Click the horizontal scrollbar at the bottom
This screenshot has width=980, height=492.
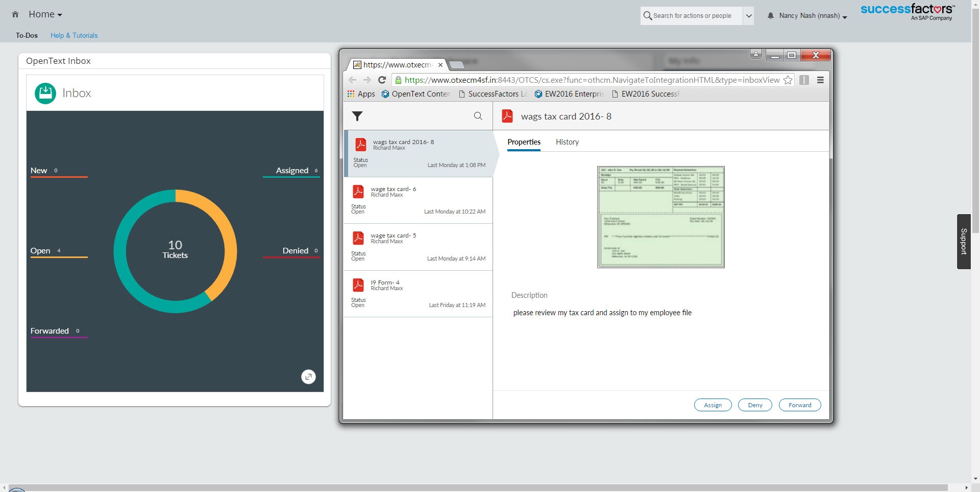click(477, 487)
